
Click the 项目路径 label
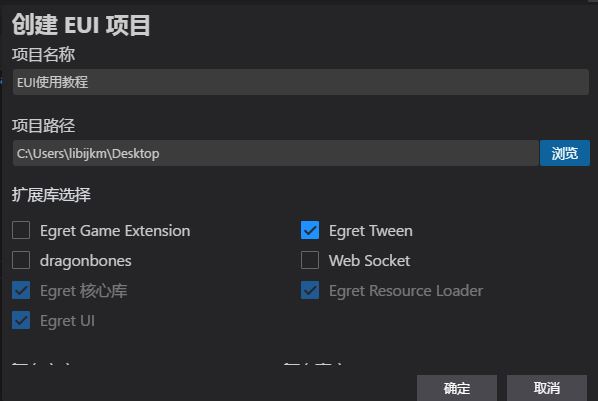(43, 126)
